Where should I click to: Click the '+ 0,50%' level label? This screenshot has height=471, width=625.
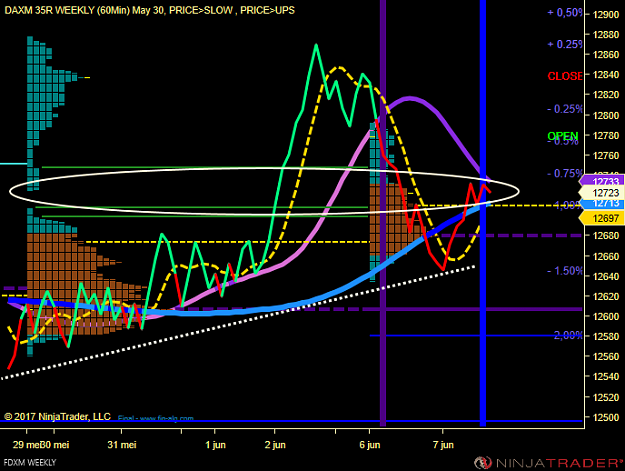565,12
